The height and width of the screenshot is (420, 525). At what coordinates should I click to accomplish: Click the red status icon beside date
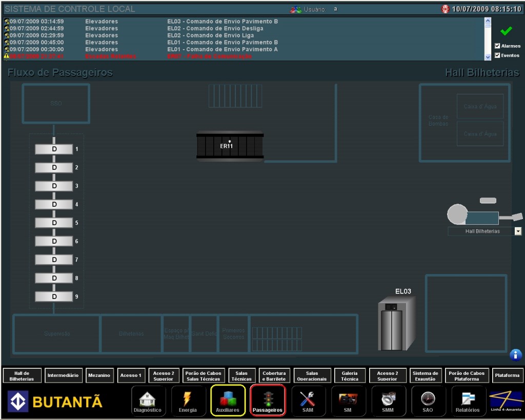coord(445,9)
